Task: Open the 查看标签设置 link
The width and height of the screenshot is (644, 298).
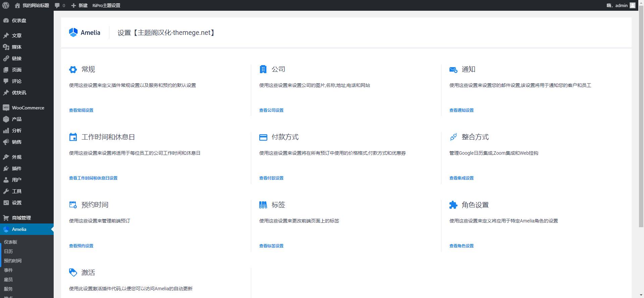Action: [x=271, y=246]
